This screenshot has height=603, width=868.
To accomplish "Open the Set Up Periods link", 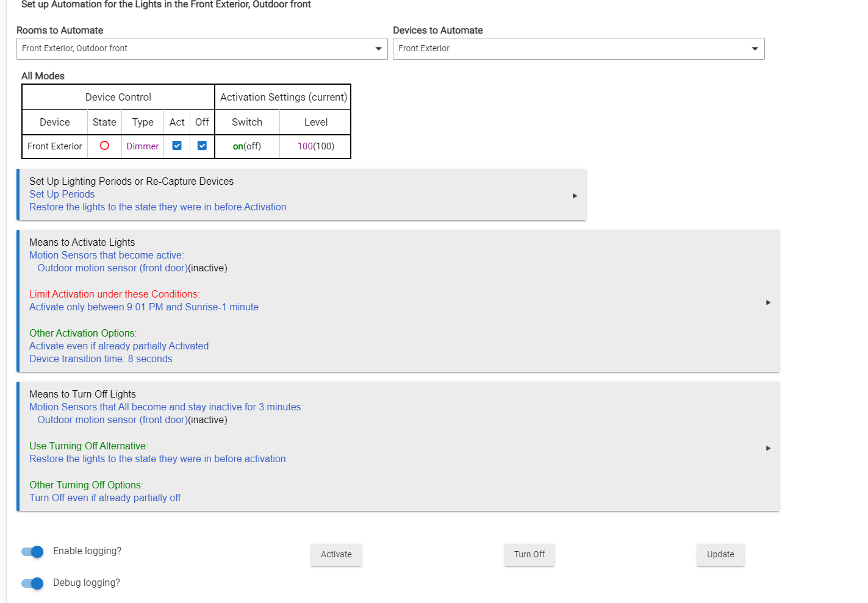I will click(62, 194).
